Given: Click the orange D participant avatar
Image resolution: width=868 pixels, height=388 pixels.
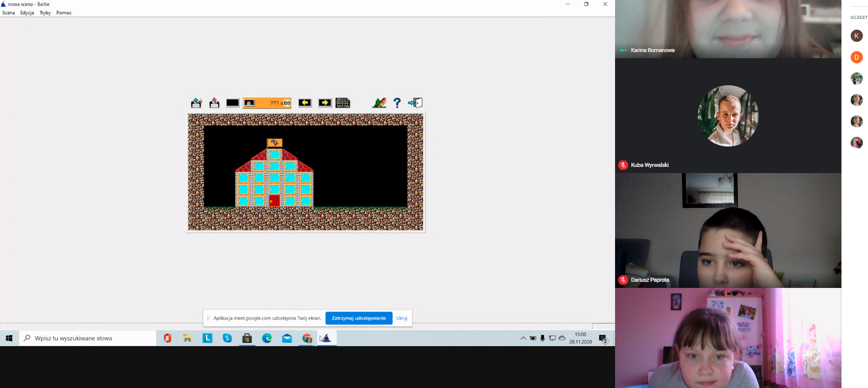Looking at the screenshot, I should 857,57.
